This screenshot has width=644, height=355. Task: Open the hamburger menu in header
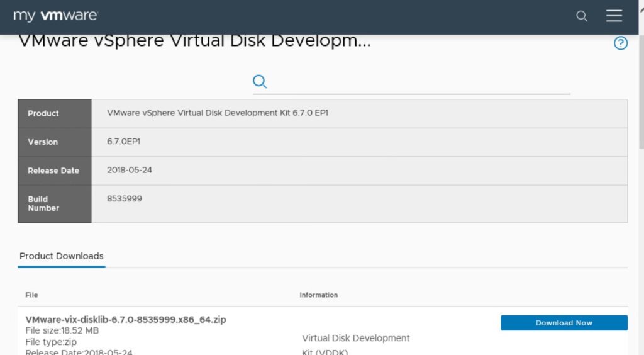[x=614, y=16]
